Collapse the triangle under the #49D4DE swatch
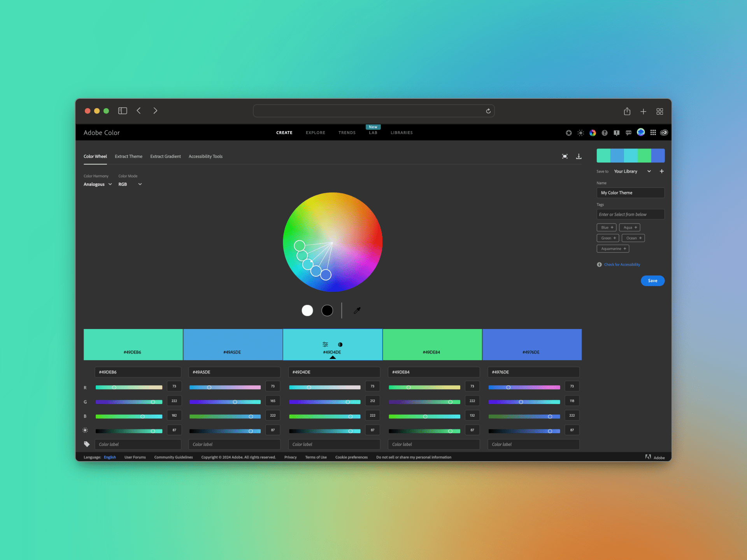The image size is (747, 560). click(333, 357)
